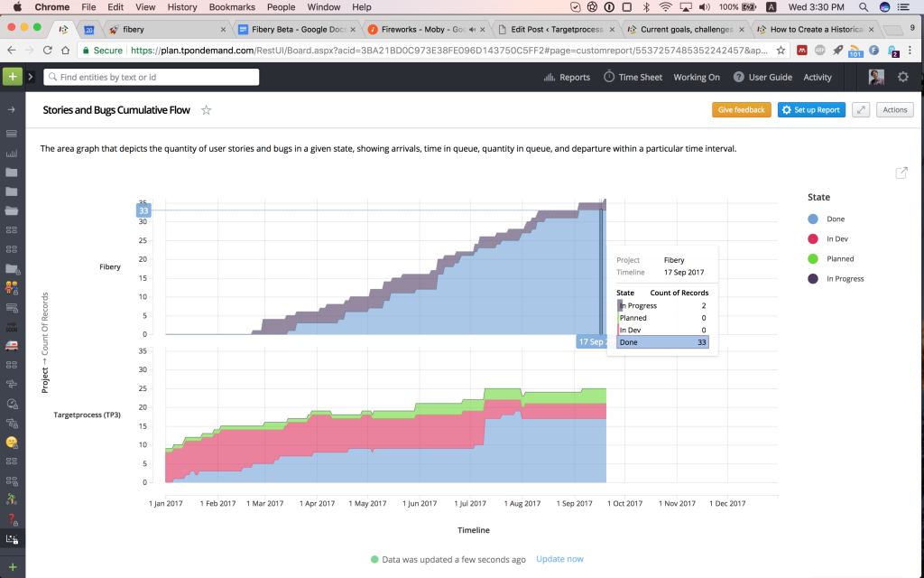Switch to the Current goals, challenges tab
This screenshot has width=924, height=578.
coord(686,29)
